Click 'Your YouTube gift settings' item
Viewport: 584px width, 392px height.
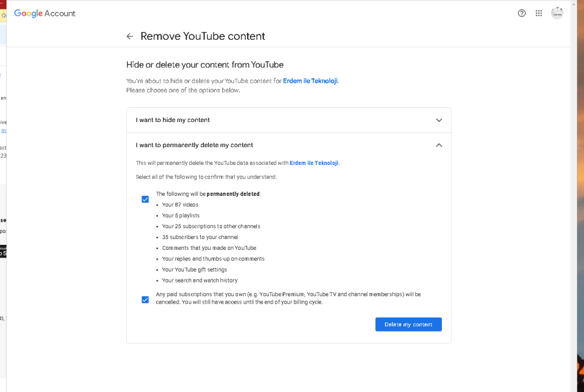[x=195, y=269]
